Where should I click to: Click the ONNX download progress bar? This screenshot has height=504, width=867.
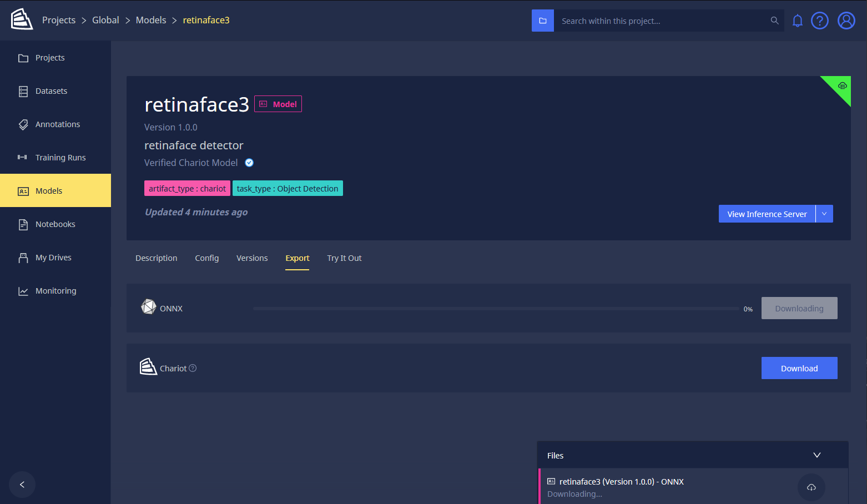(x=497, y=309)
